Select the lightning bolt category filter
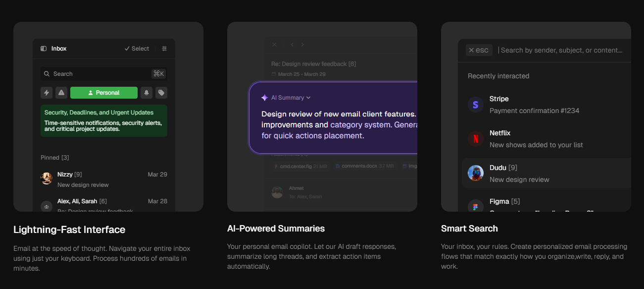This screenshot has width=644, height=289. click(x=47, y=93)
